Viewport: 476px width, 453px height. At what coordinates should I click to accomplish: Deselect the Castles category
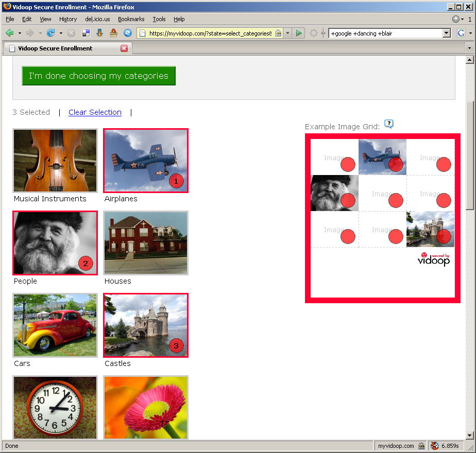coord(146,325)
